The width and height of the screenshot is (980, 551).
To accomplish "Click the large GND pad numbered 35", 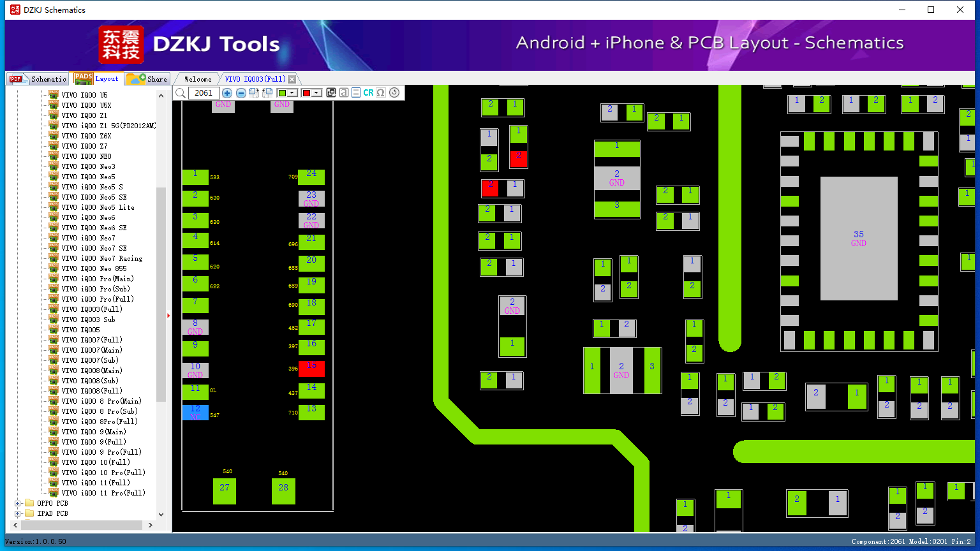I will click(x=859, y=239).
